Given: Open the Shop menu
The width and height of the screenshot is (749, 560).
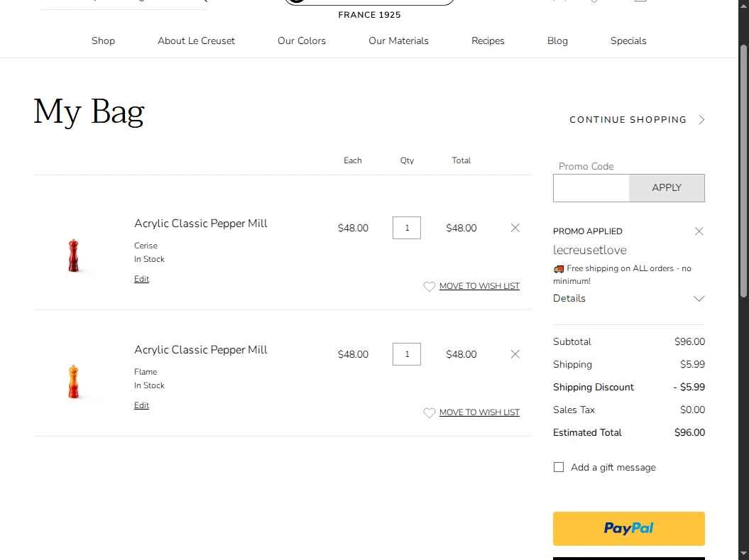Looking at the screenshot, I should pos(103,40).
